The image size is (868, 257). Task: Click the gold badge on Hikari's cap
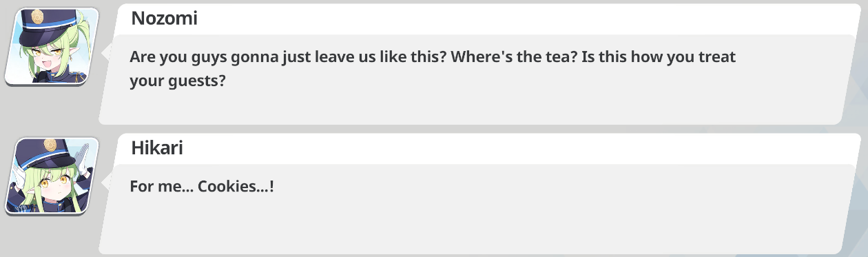coord(50,145)
